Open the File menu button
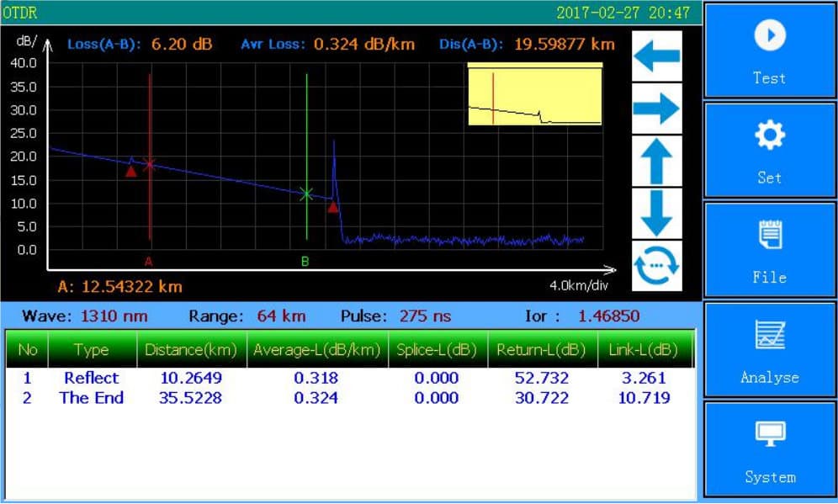This screenshot has width=838, height=504. click(x=770, y=250)
